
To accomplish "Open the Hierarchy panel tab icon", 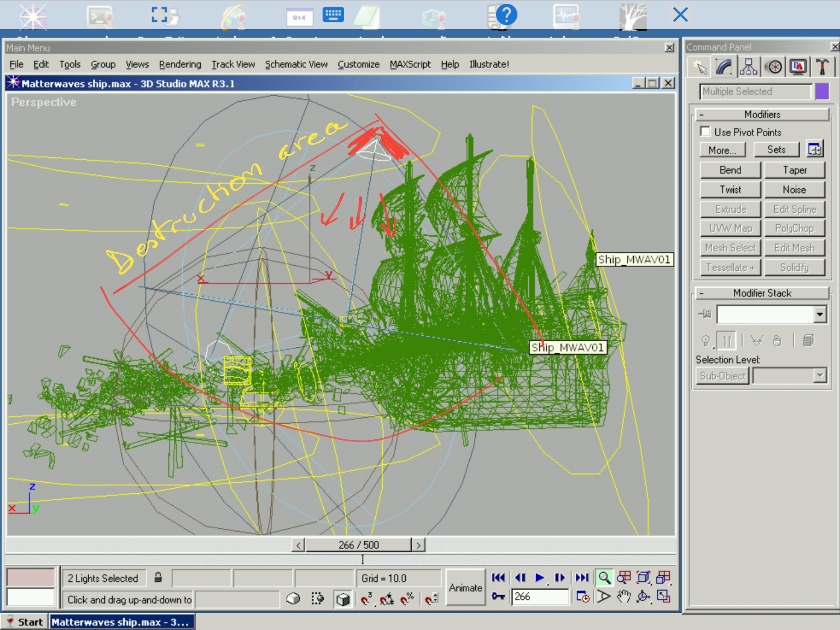I will pos(748,67).
